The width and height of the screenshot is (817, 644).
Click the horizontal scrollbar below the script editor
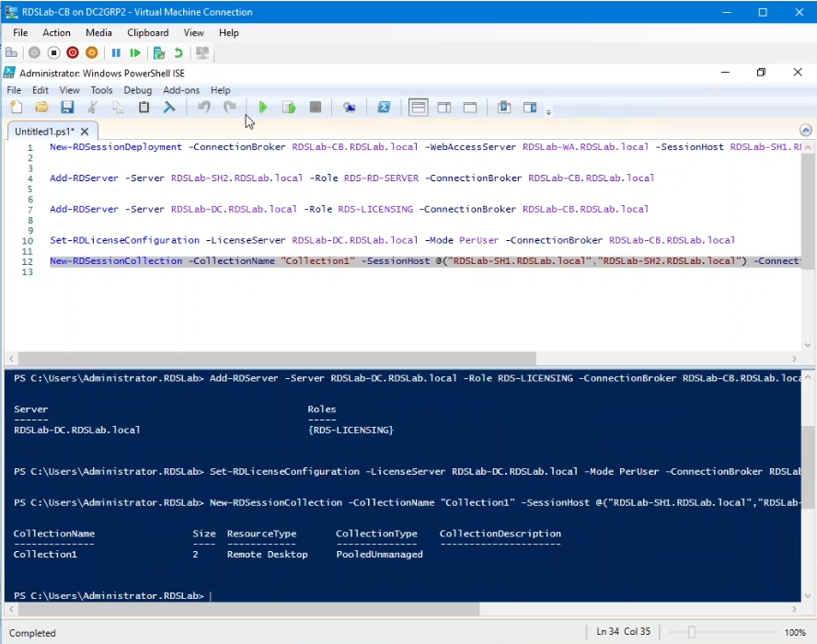(276, 358)
